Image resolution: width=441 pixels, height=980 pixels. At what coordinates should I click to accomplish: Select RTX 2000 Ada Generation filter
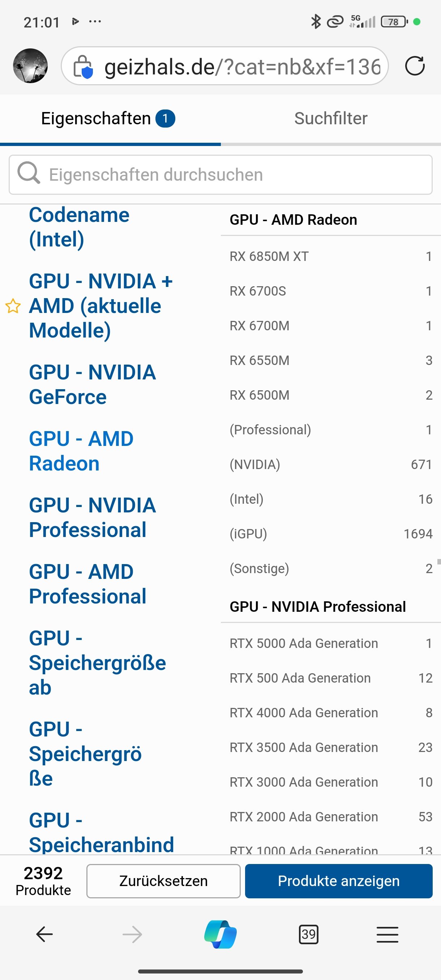coord(304,816)
